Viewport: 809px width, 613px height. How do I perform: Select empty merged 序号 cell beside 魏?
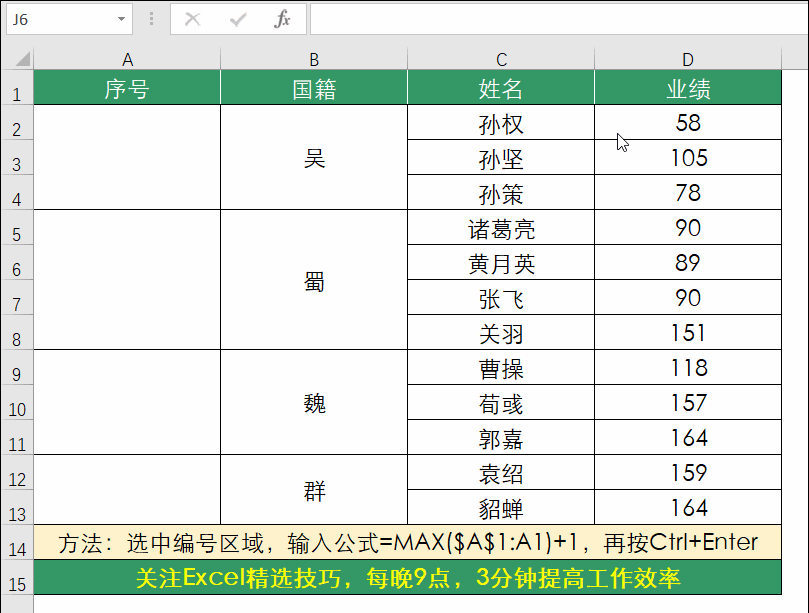[127, 402]
